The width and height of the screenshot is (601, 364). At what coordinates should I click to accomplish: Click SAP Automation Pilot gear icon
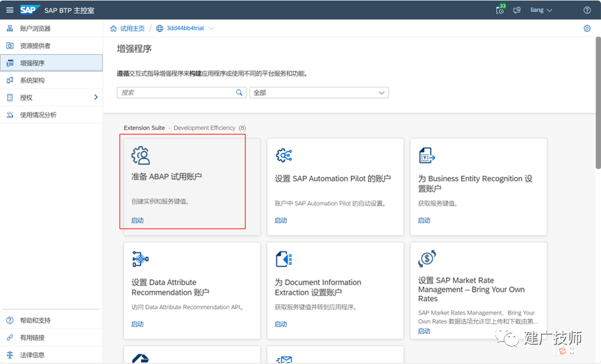point(284,155)
